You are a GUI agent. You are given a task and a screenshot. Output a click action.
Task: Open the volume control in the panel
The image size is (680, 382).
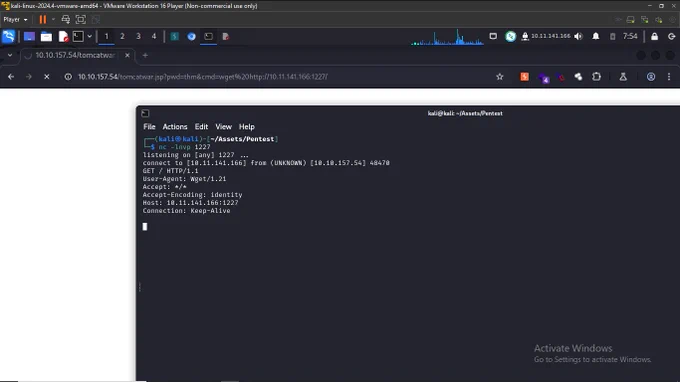coord(579,36)
